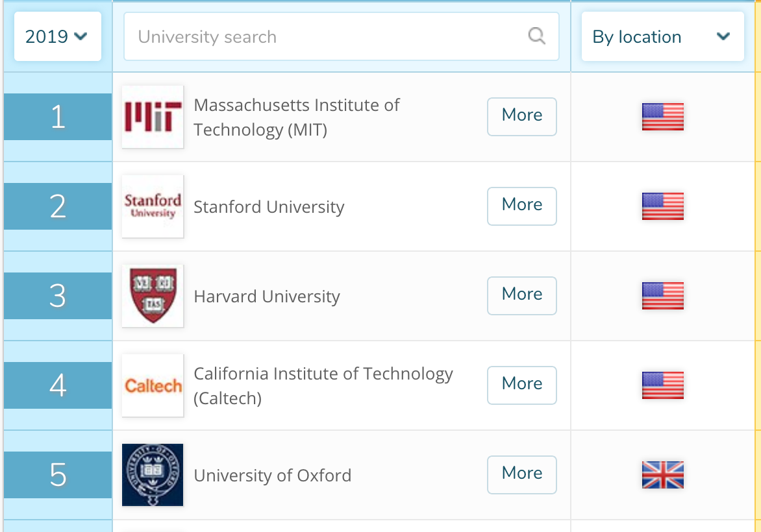This screenshot has width=761, height=532.
Task: Open the MIT logo thumbnail
Action: [153, 117]
